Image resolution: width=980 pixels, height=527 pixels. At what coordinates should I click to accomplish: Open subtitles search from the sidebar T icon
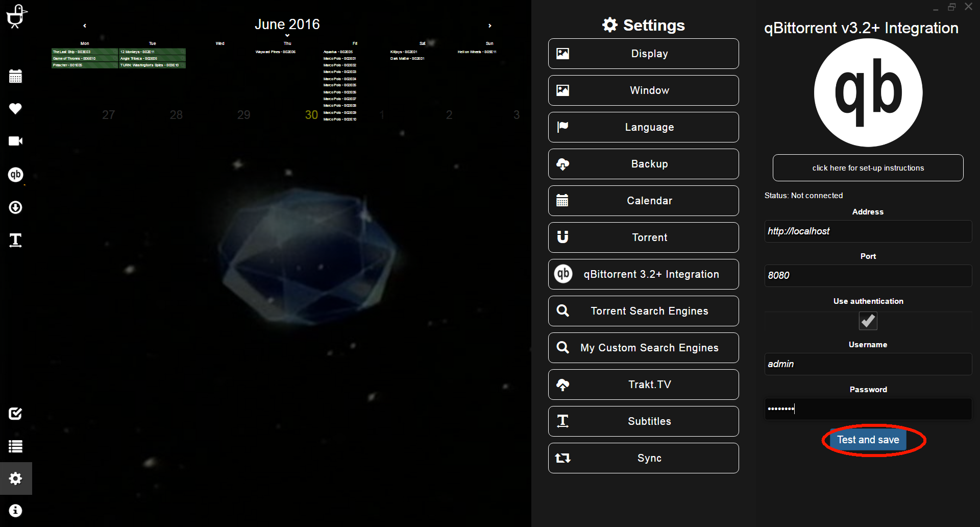(x=15, y=240)
